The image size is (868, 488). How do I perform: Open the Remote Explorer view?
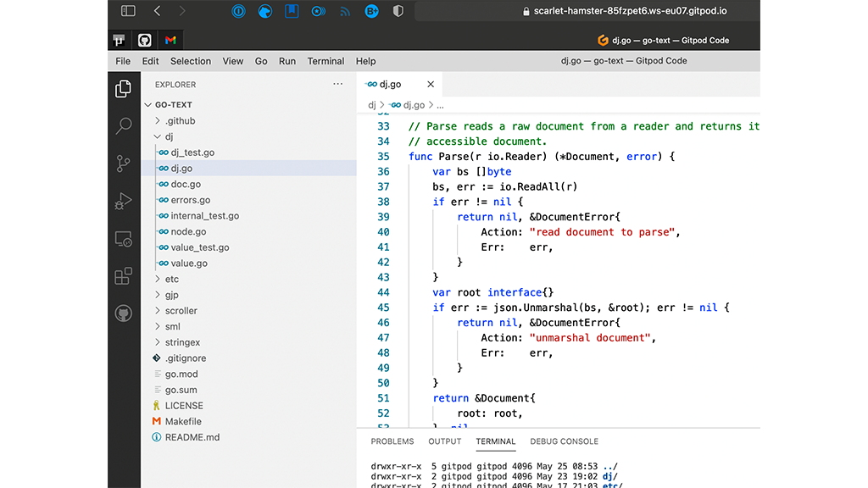click(x=124, y=240)
